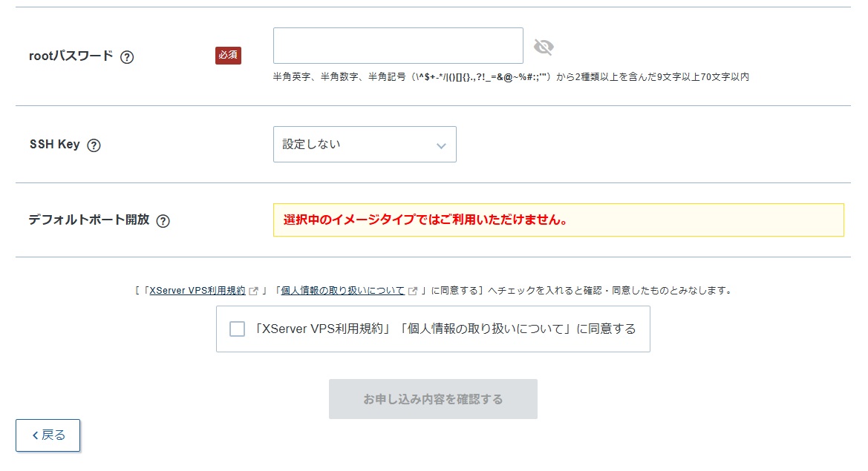
Task: Toggle agreement by clicking its label text
Action: pos(443,329)
